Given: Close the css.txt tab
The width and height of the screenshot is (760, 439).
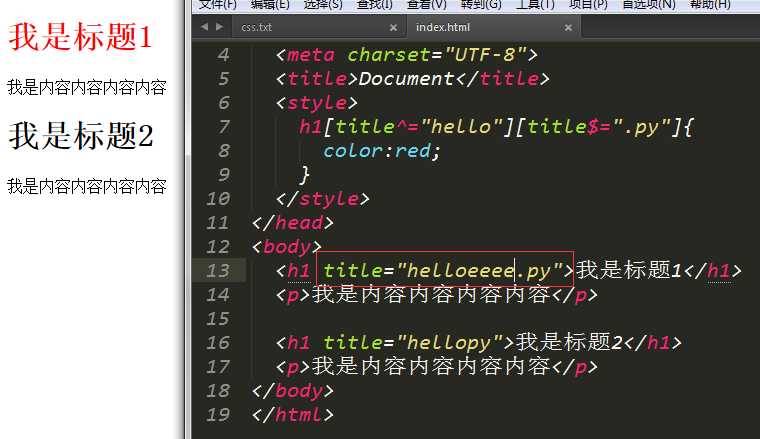Looking at the screenshot, I should pos(394,28).
